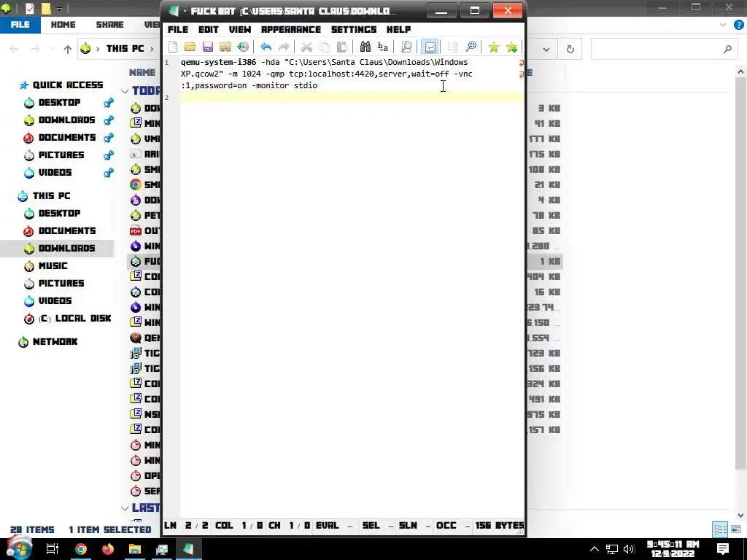
Task: Open the volume control in system tray
Action: pyautogui.click(x=629, y=549)
